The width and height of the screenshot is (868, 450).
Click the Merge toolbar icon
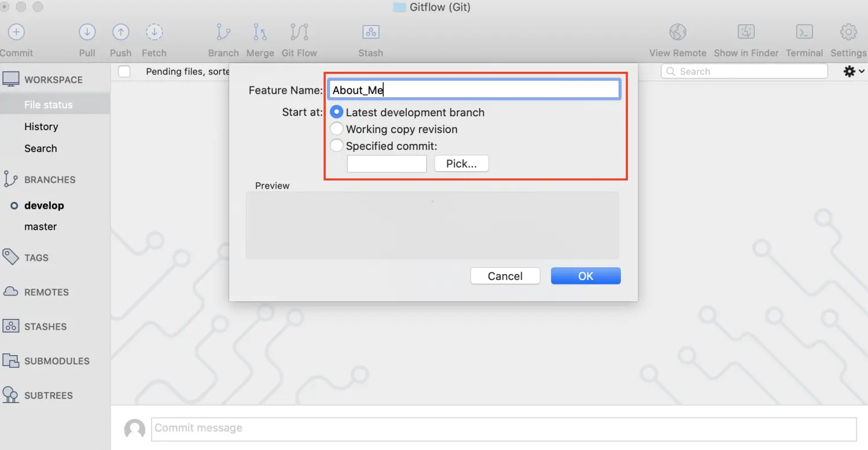coord(260,32)
